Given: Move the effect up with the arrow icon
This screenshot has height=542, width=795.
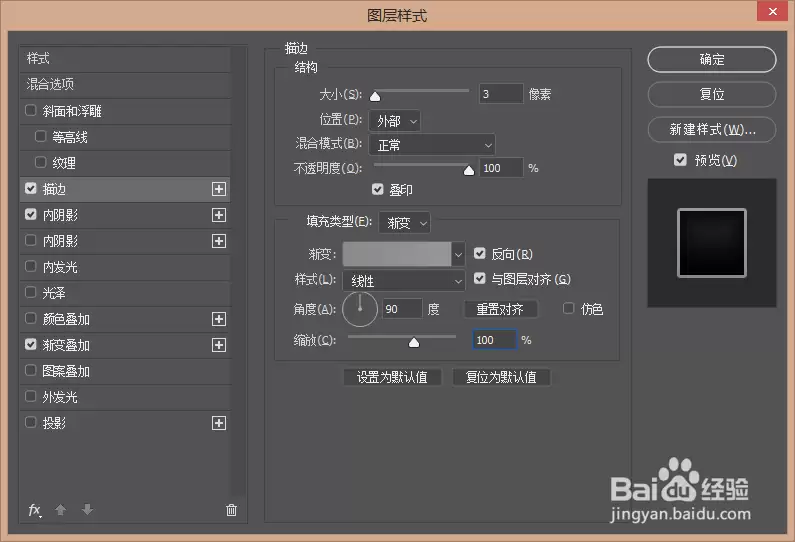Looking at the screenshot, I should (60, 510).
